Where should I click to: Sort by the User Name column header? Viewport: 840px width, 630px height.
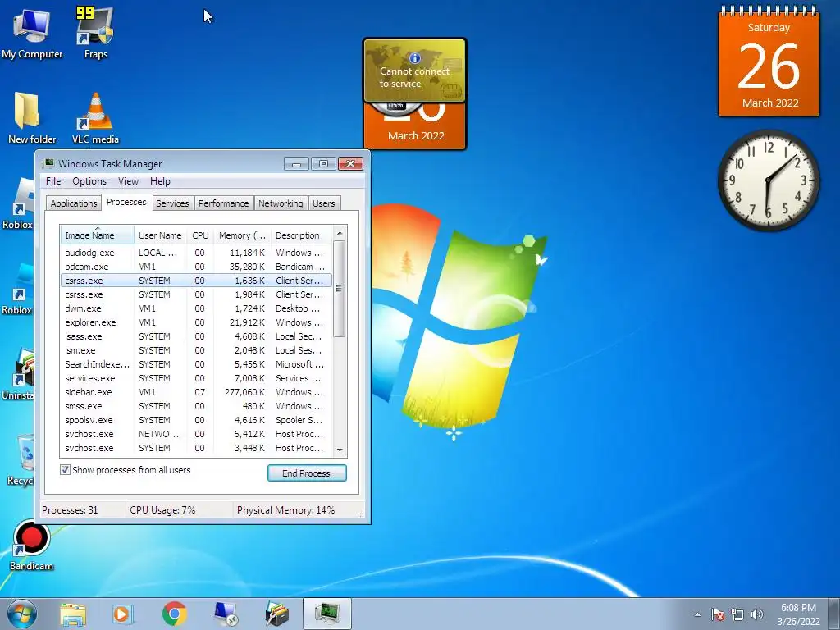coord(160,235)
